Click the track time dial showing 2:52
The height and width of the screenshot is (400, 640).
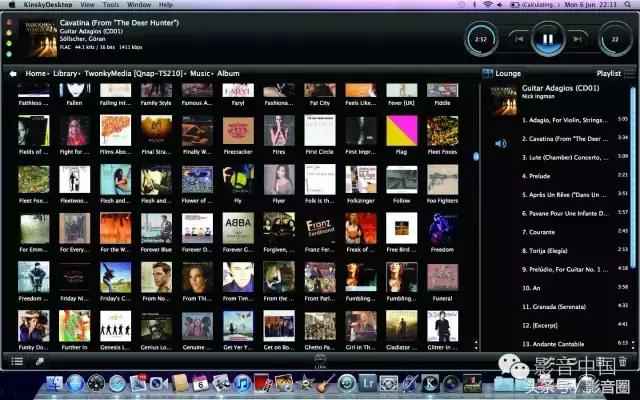click(481, 39)
